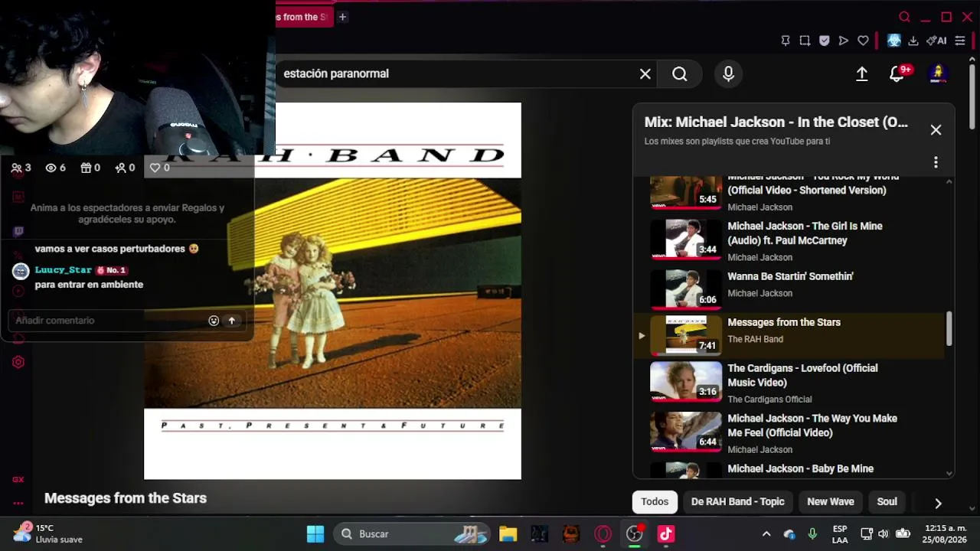This screenshot has height=551, width=980.
Task: Click the taskbar 'Buscar' search box
Action: coord(412,534)
